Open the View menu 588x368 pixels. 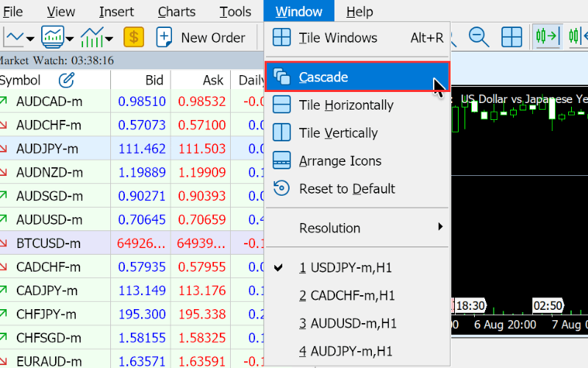click(61, 12)
